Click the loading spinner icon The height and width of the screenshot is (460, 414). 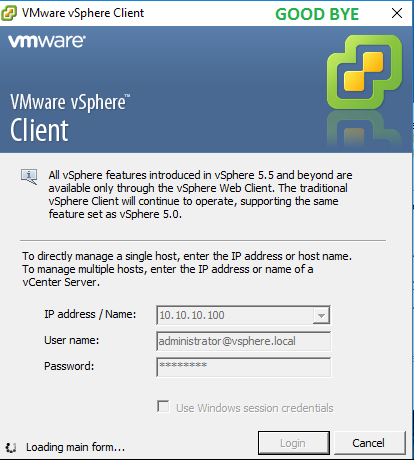point(11,447)
